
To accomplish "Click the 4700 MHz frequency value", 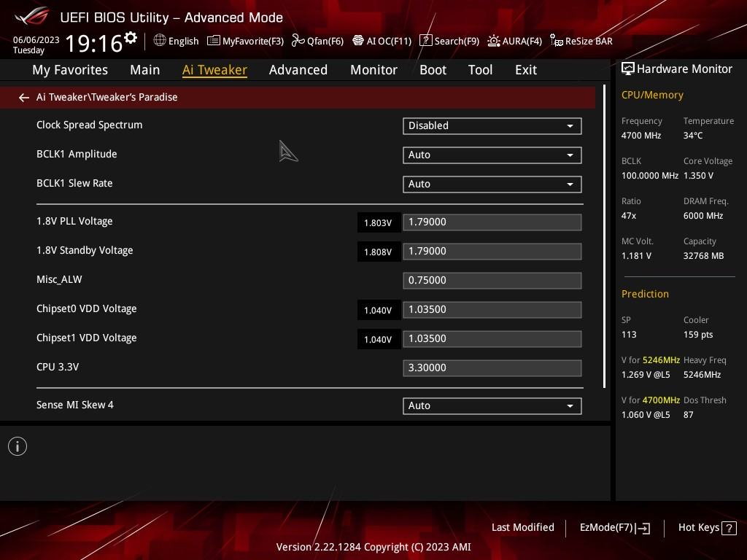I will coord(641,135).
